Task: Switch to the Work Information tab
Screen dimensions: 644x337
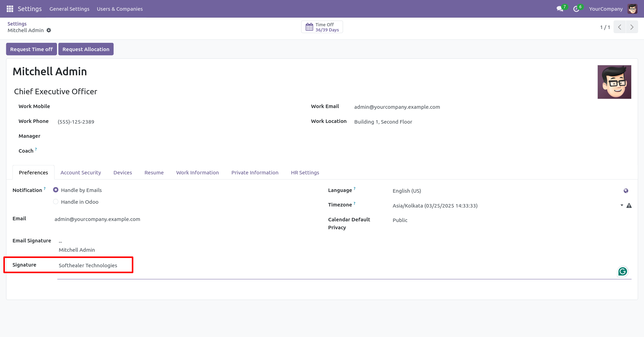Action: coord(198,173)
